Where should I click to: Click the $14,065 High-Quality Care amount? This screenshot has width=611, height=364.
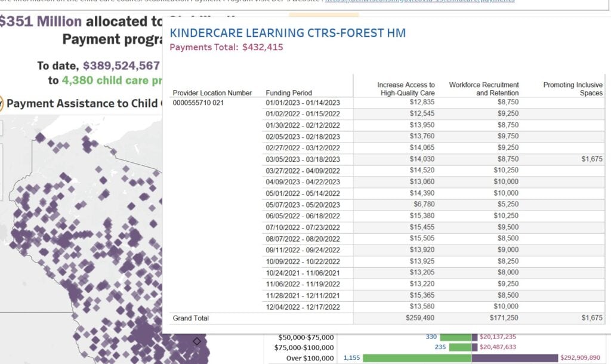tap(422, 147)
